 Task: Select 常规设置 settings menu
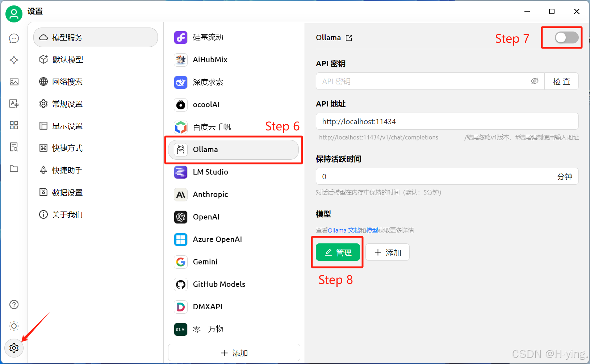click(96, 104)
